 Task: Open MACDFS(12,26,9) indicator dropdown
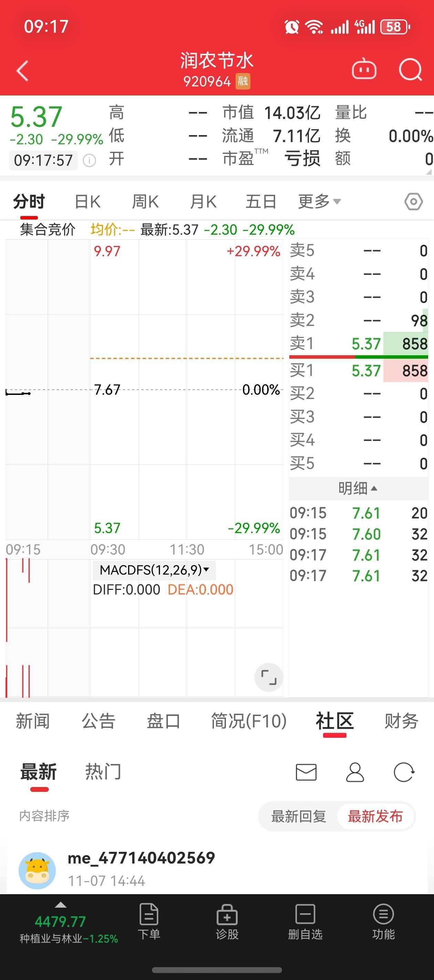(154, 570)
